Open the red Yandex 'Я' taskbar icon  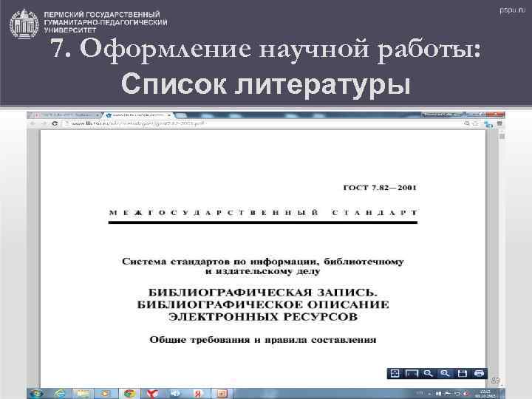coord(198,394)
